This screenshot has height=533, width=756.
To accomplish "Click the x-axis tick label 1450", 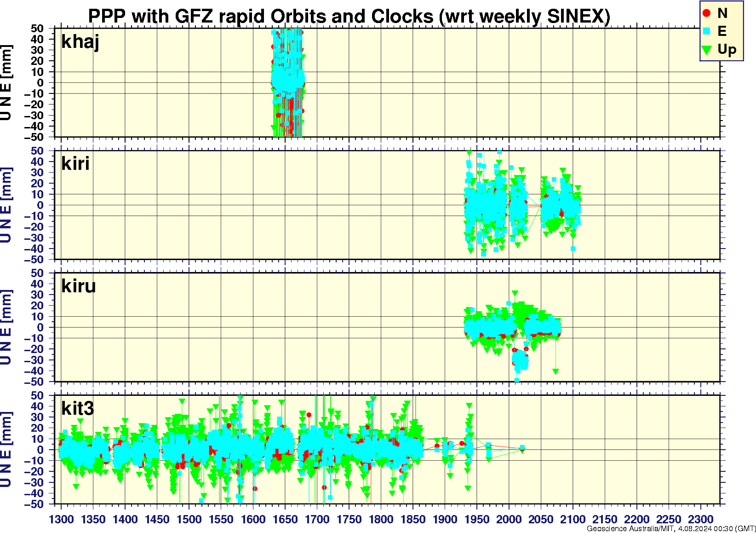I will tap(157, 519).
